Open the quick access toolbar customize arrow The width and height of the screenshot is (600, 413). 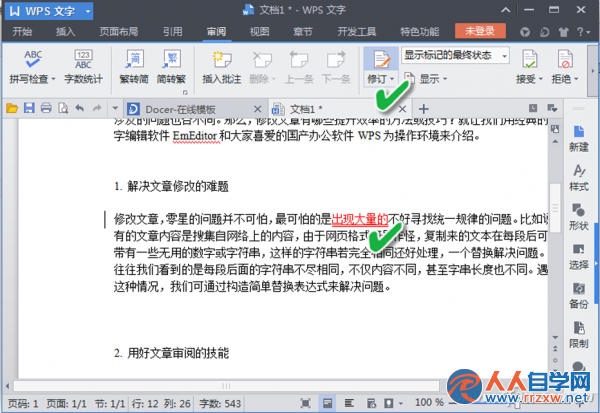click(x=115, y=109)
